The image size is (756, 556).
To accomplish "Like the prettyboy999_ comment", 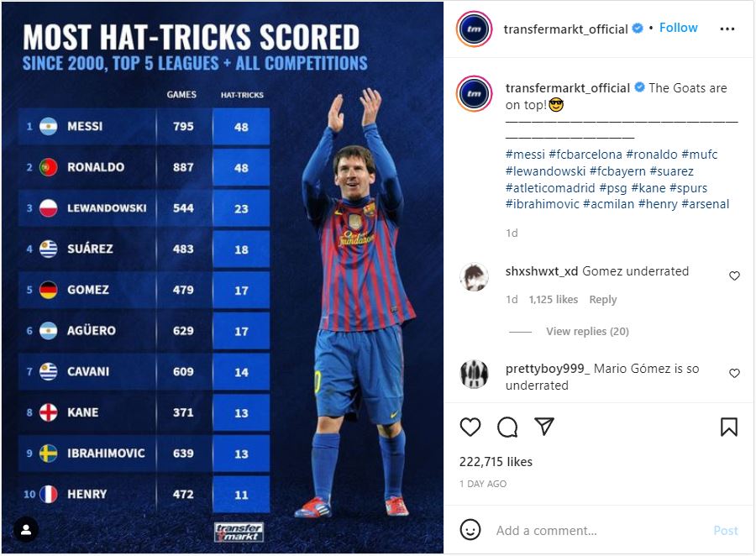I will point(734,373).
